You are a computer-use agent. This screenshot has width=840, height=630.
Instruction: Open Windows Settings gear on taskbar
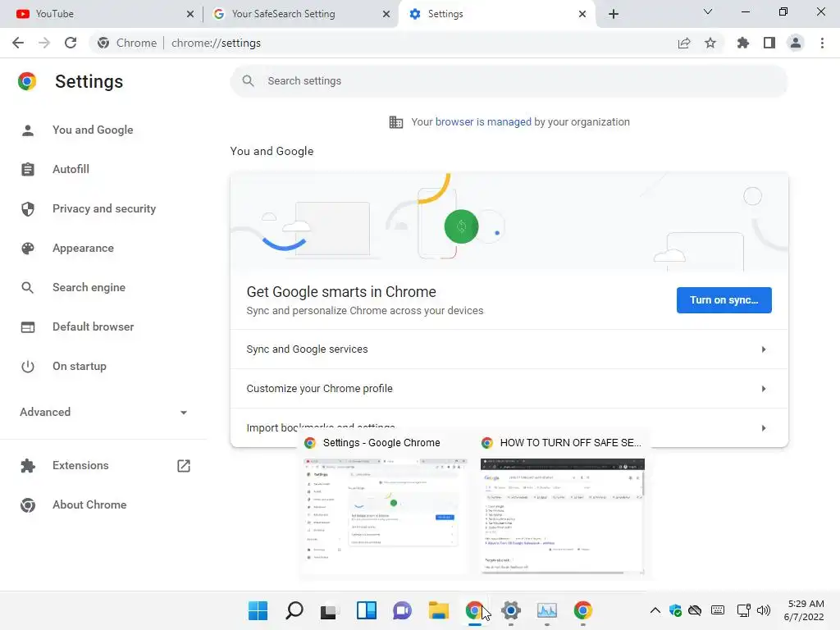tap(511, 610)
